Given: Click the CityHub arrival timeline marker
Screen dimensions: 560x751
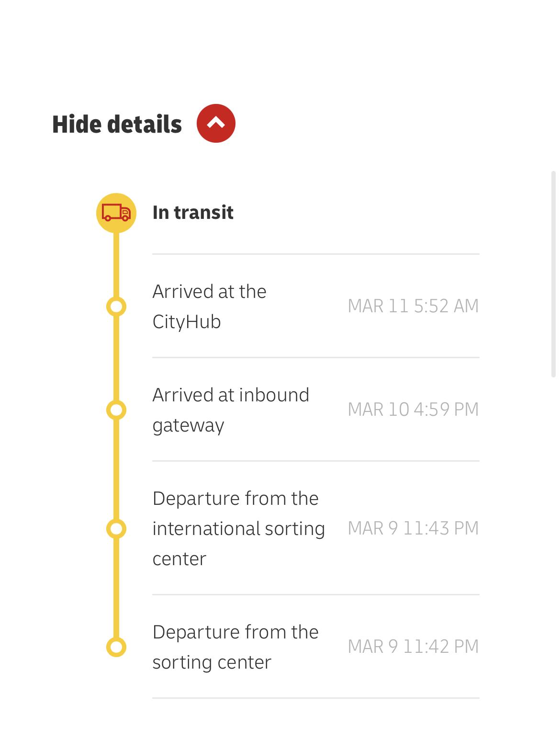Looking at the screenshot, I should pyautogui.click(x=116, y=307).
